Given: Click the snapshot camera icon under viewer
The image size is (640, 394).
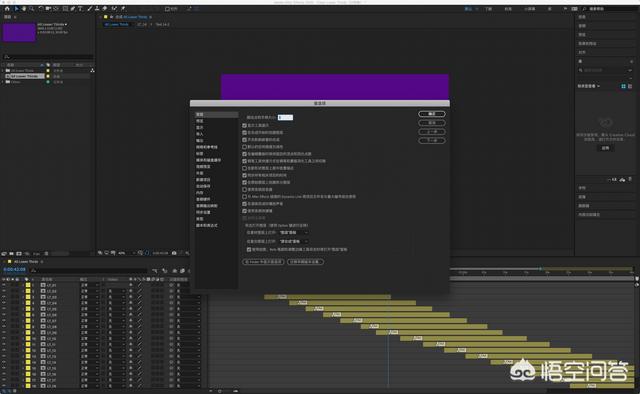Looking at the screenshot, I should [174, 253].
